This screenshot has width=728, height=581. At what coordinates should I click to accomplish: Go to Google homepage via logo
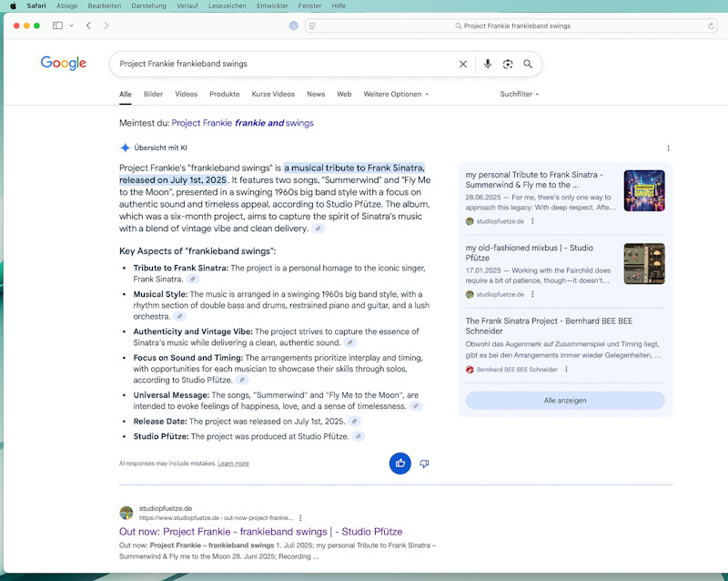(63, 63)
